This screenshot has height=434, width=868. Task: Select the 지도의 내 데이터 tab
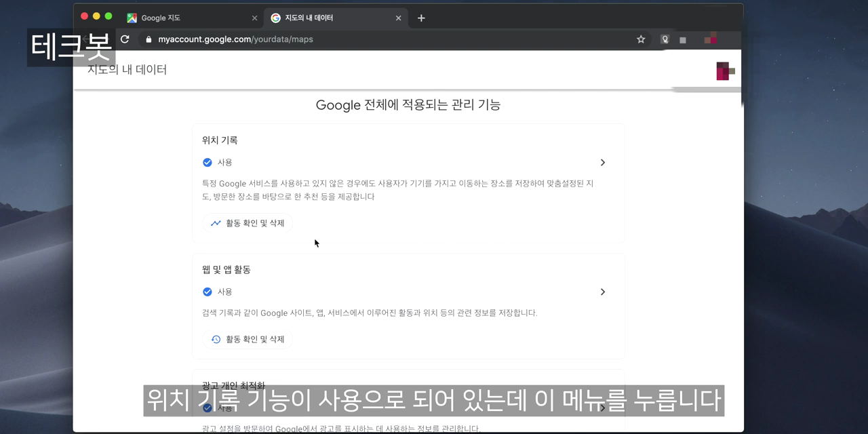click(336, 18)
